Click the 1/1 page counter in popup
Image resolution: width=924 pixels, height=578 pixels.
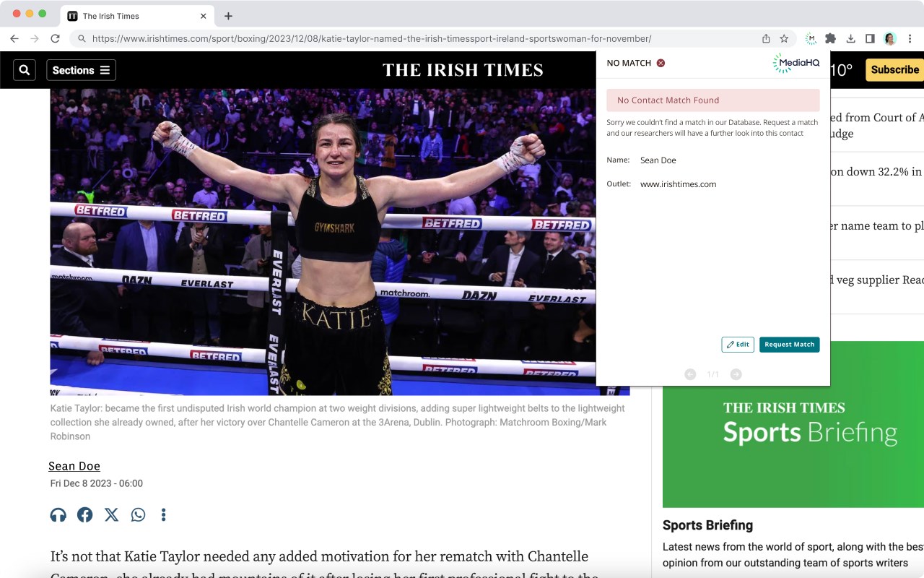pos(713,374)
